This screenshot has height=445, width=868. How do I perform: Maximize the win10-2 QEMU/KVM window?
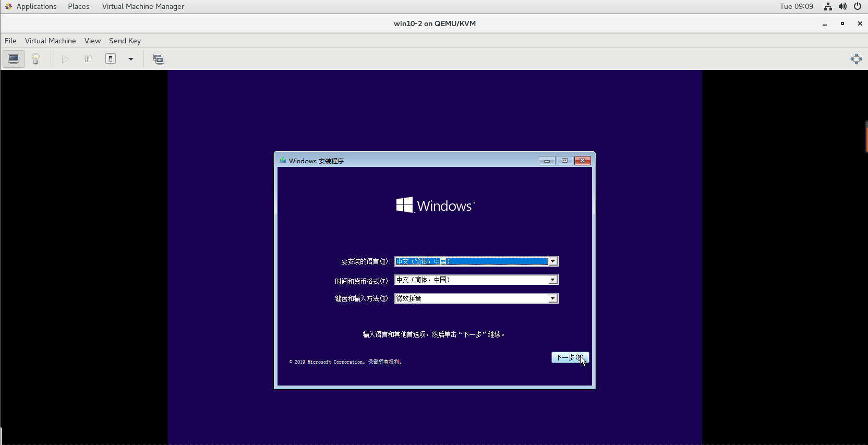[x=842, y=23]
